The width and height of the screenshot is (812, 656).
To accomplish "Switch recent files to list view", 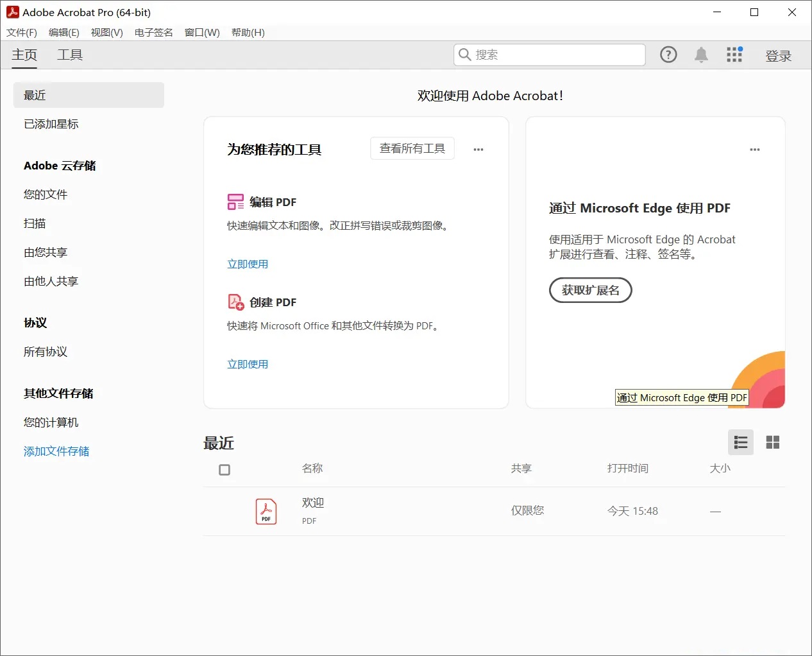I will [741, 442].
